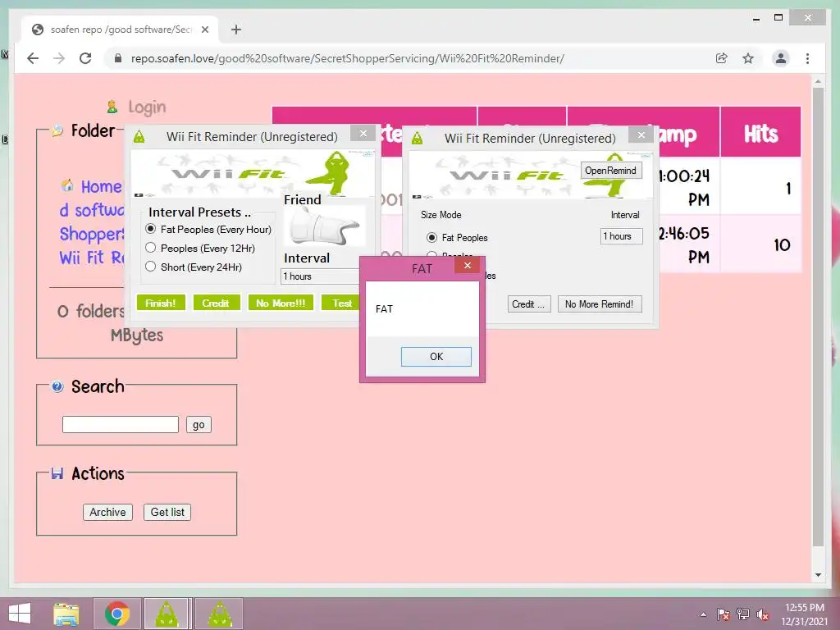Open the Wii Fit Reminder folder link
This screenshot has width=840, height=630.
pyautogui.click(x=92, y=258)
